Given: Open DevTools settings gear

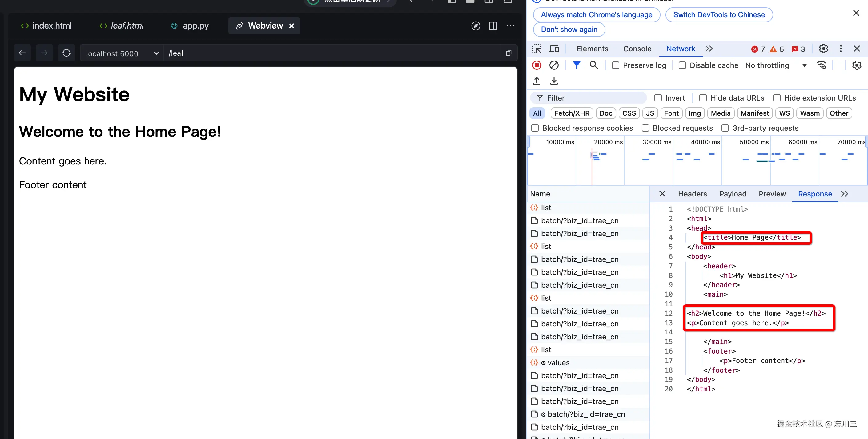Looking at the screenshot, I should (823, 49).
